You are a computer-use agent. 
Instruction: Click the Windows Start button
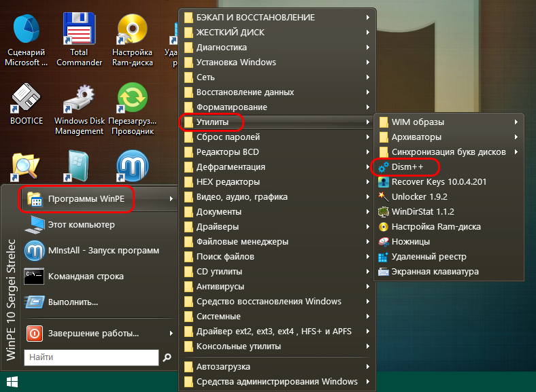[12, 382]
